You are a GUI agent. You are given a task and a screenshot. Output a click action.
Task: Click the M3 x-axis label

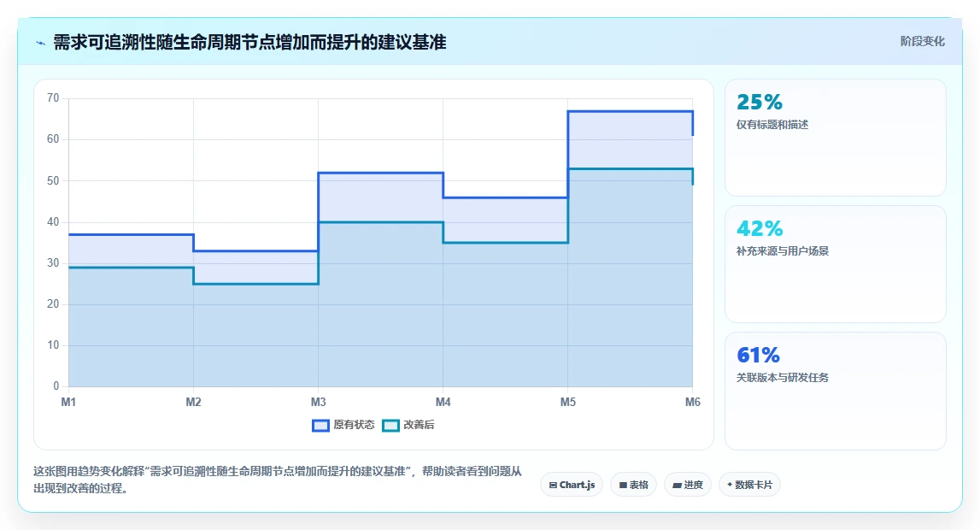[x=318, y=402]
